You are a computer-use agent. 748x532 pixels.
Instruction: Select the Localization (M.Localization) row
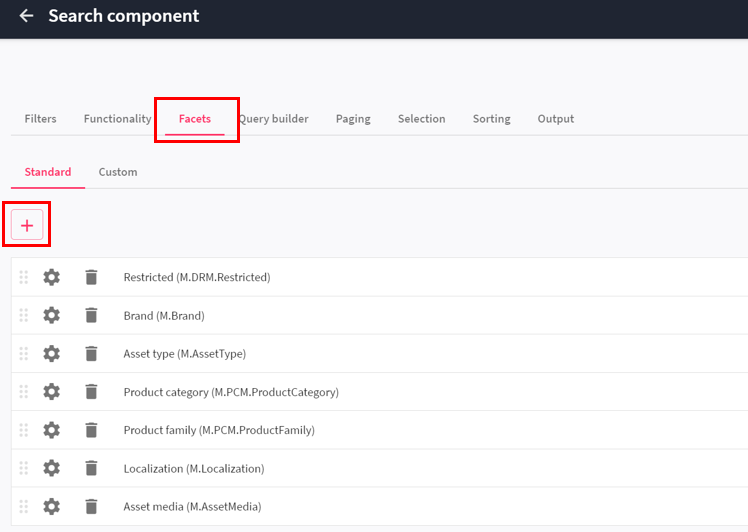(380, 468)
